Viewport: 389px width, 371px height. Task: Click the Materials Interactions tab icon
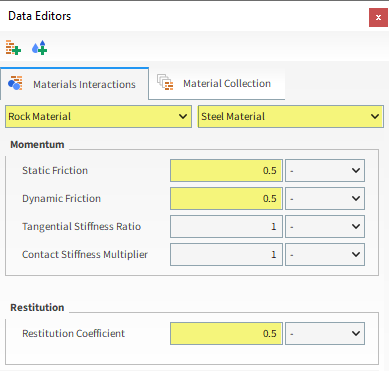pos(15,83)
